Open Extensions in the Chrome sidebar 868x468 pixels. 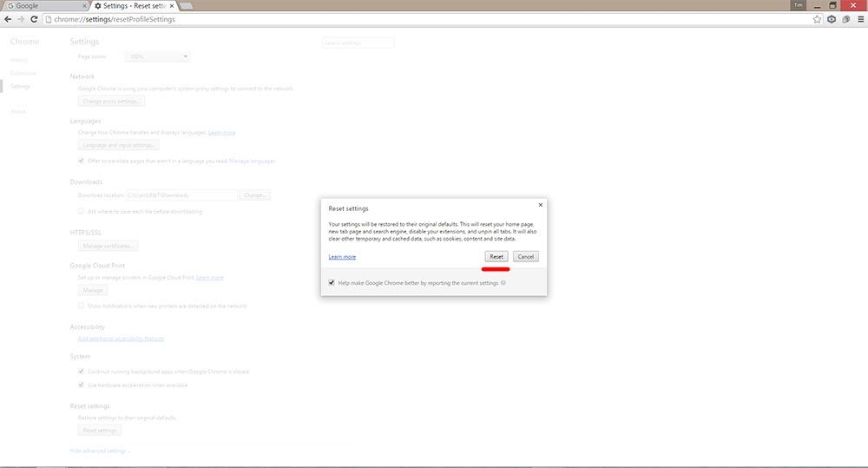point(23,73)
